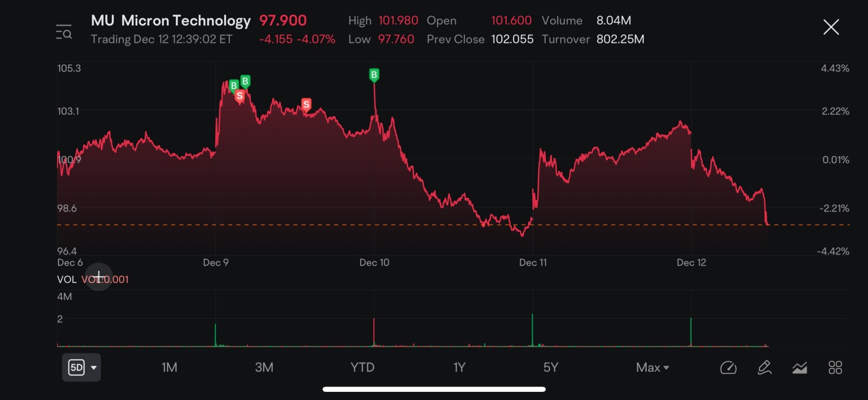
Task: Select the pencil drawing tool
Action: (x=764, y=367)
